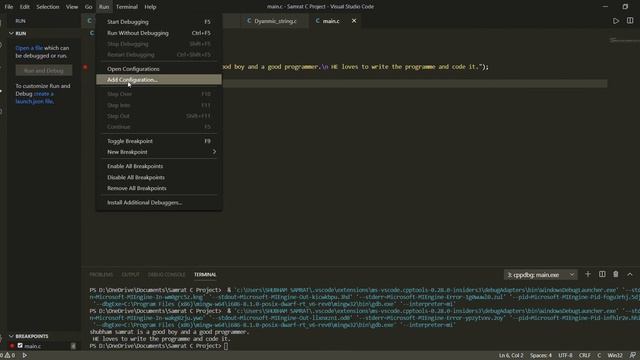The height and width of the screenshot is (360, 640).
Task: Kill terminal with trash icon
Action: pyautogui.click(x=616, y=274)
